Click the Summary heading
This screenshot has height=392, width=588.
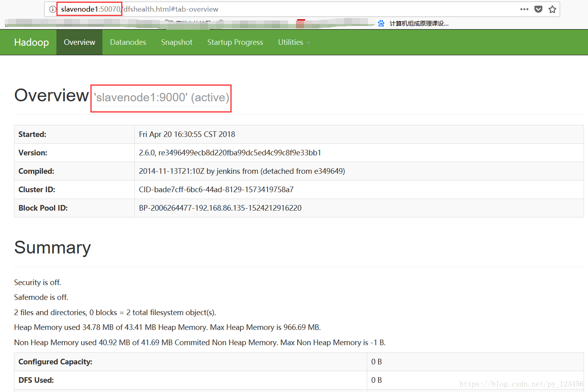(x=52, y=247)
